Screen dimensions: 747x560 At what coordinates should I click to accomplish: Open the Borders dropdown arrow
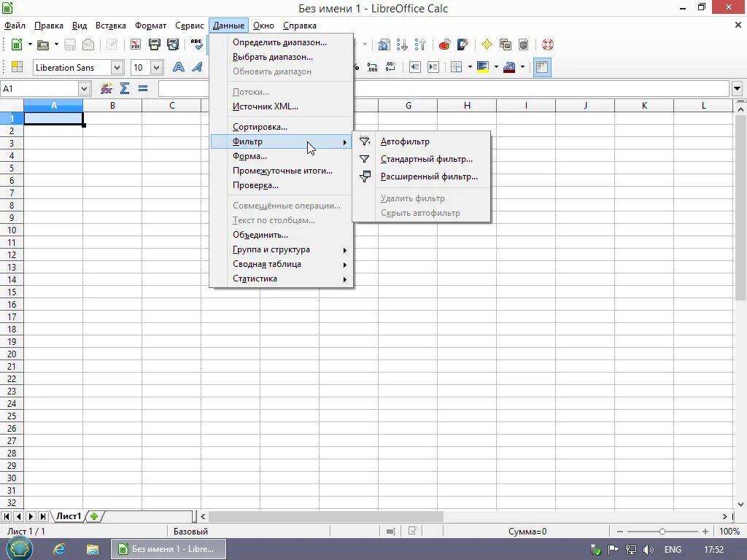click(x=469, y=67)
